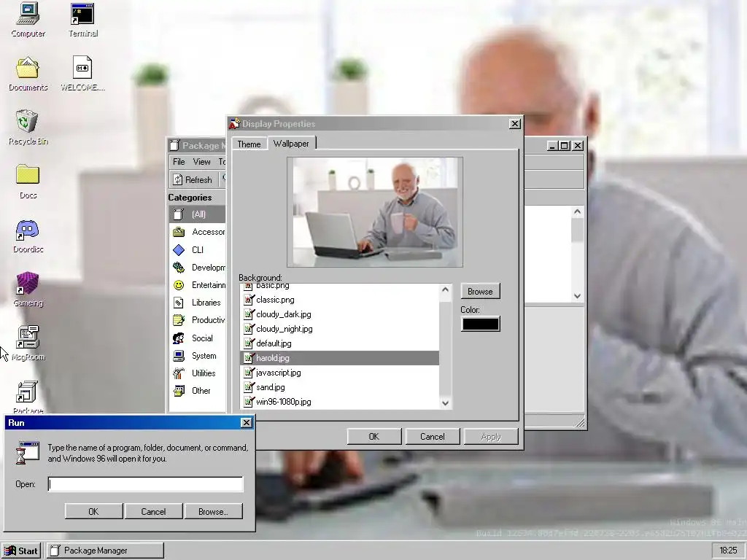Close the Run dialog window

tap(247, 422)
